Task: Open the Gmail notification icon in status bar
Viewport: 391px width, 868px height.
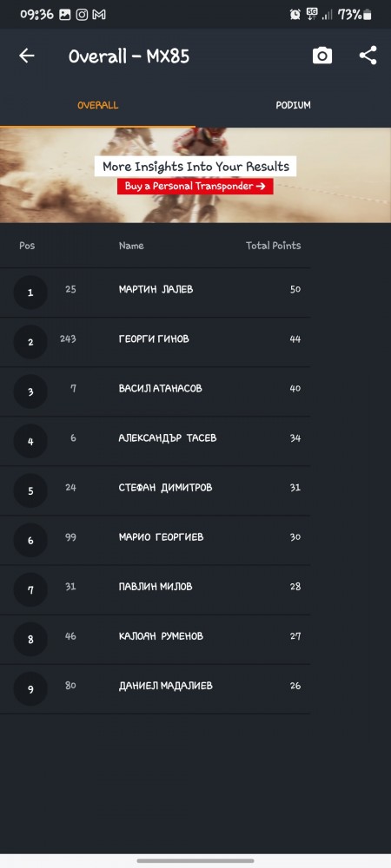Action: 99,15
